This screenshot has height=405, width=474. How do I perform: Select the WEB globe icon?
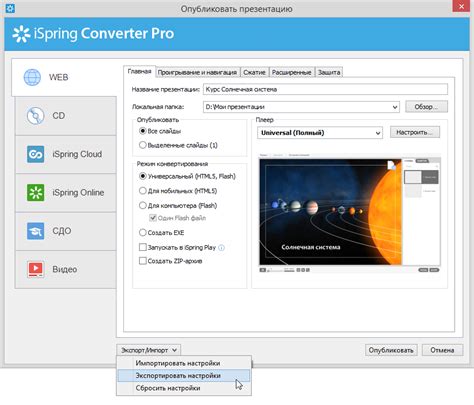pyautogui.click(x=32, y=77)
